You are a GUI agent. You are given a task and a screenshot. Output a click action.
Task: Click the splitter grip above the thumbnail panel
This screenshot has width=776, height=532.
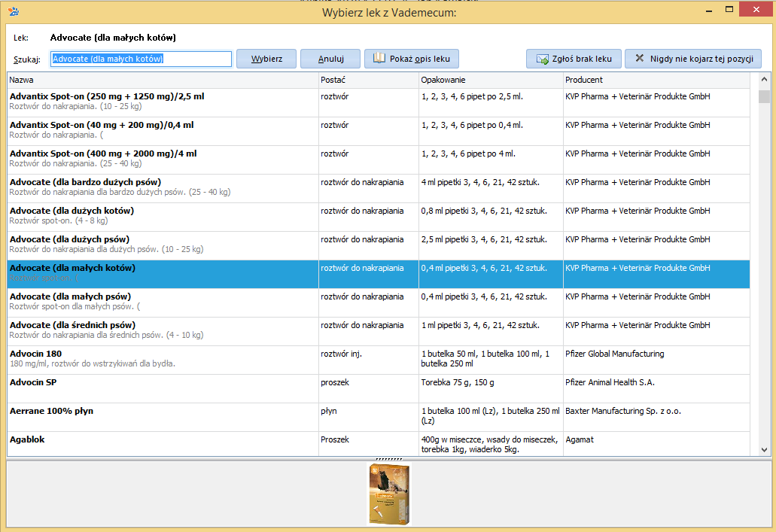pyautogui.click(x=389, y=459)
